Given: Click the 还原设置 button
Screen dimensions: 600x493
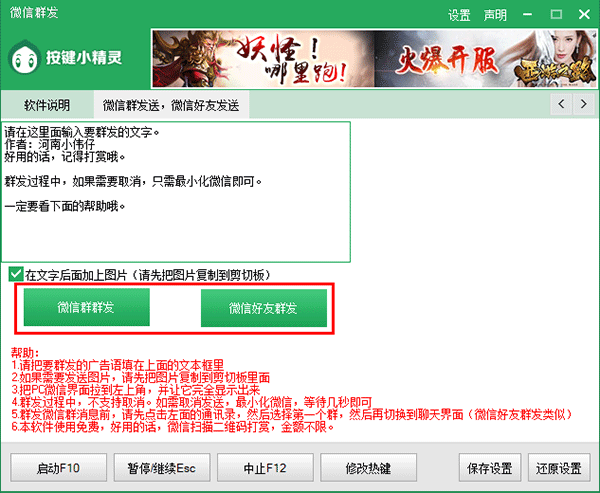Looking at the screenshot, I should pyautogui.click(x=559, y=468).
